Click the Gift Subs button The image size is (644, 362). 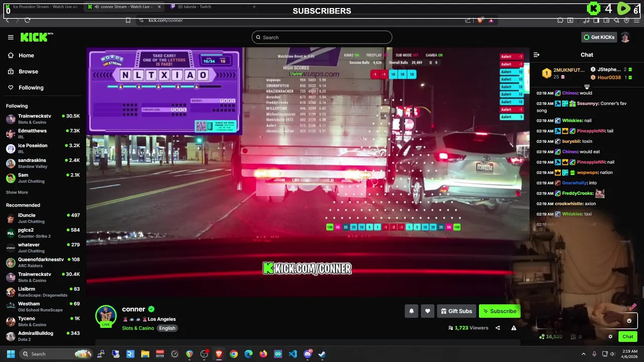click(456, 311)
